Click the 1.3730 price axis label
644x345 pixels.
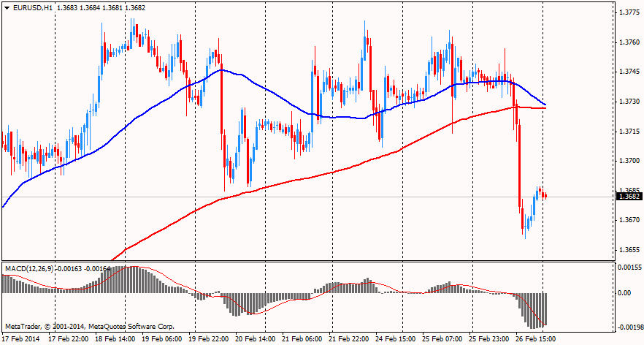tap(630, 102)
